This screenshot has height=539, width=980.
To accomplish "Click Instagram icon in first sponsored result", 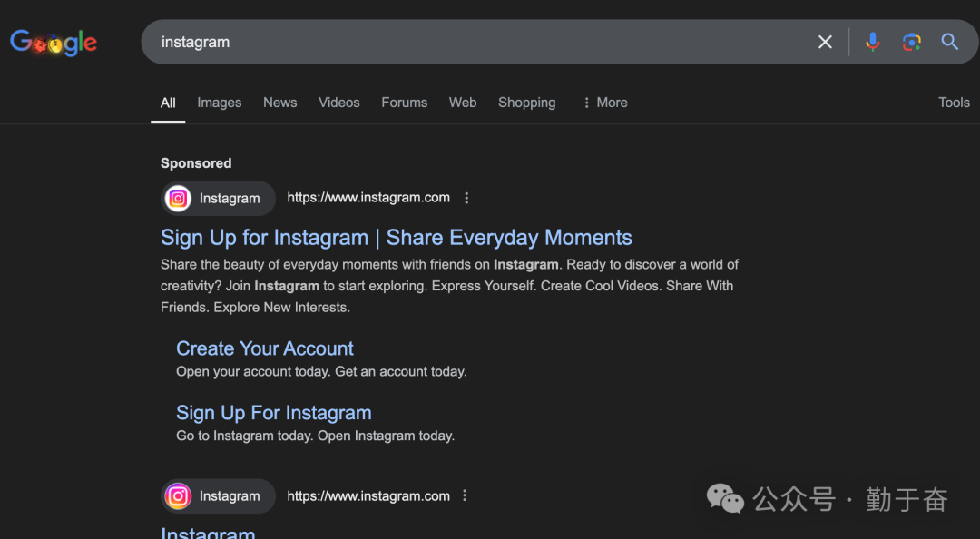I will click(179, 199).
